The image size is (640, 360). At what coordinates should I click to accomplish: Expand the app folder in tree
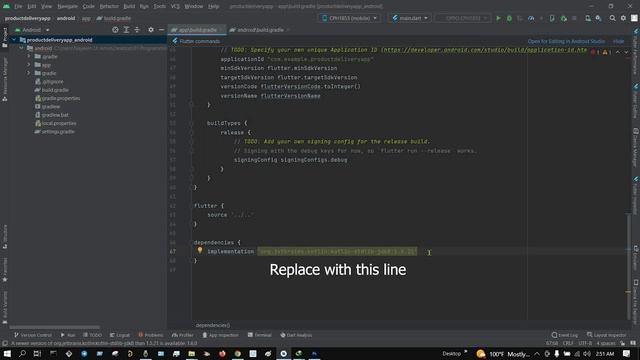(29, 65)
